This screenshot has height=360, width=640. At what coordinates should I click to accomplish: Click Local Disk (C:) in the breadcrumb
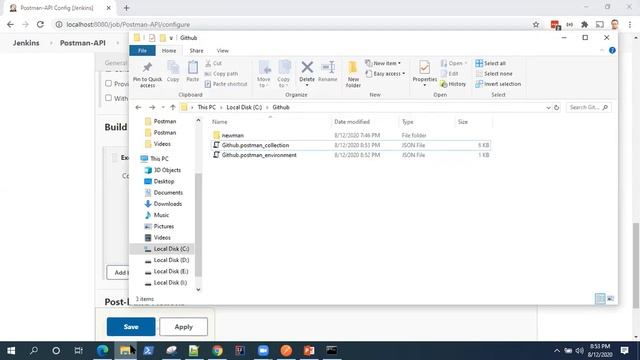244,107
